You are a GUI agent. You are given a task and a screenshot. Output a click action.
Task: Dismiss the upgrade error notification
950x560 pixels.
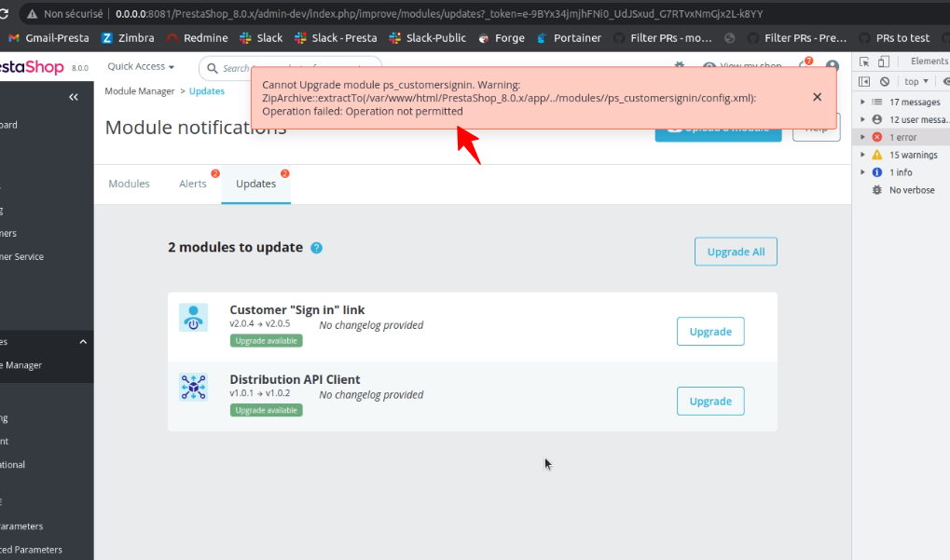[817, 96]
